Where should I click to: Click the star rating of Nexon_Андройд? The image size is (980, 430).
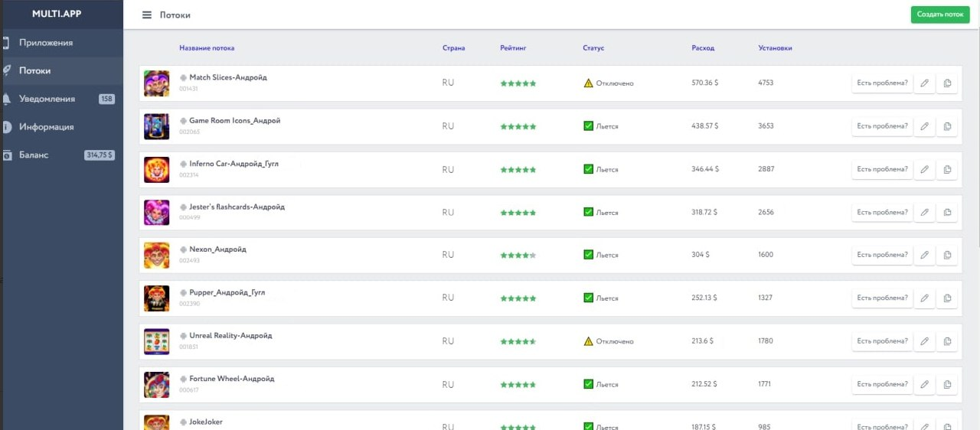click(518, 255)
